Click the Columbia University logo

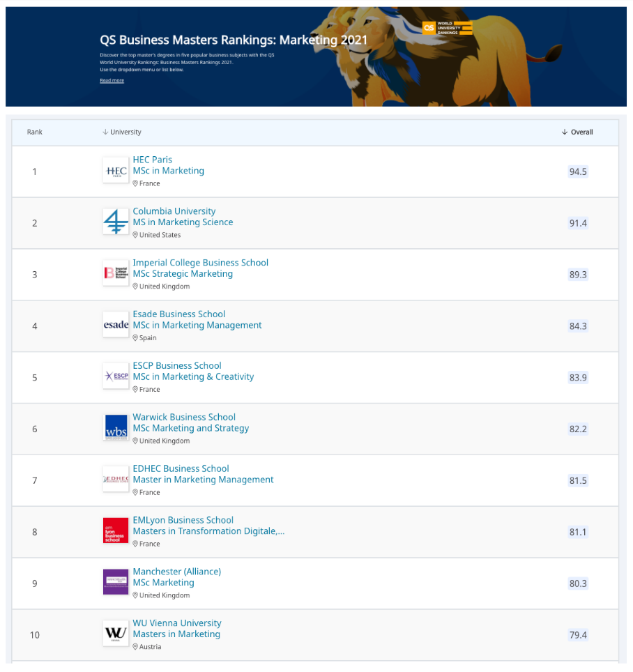tap(116, 222)
